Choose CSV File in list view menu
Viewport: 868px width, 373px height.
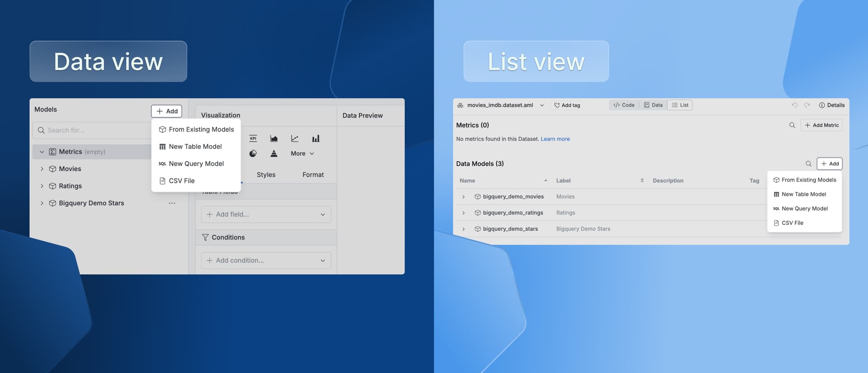pos(792,223)
